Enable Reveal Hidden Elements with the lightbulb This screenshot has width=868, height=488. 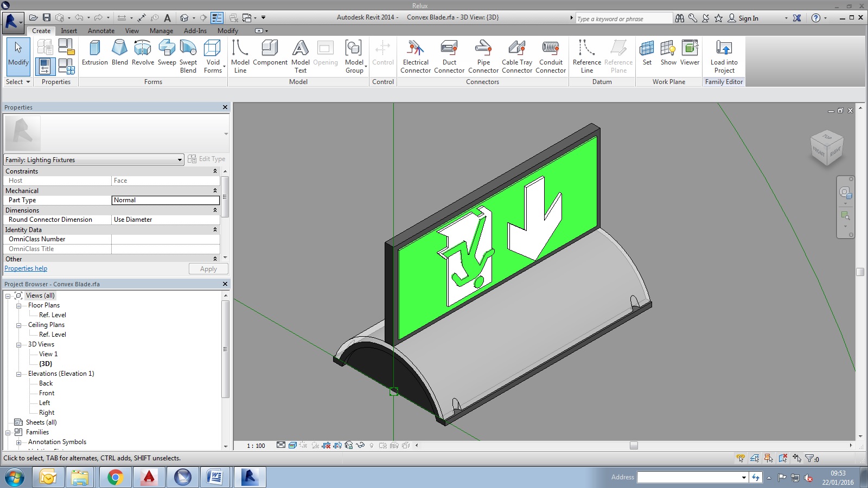click(372, 446)
